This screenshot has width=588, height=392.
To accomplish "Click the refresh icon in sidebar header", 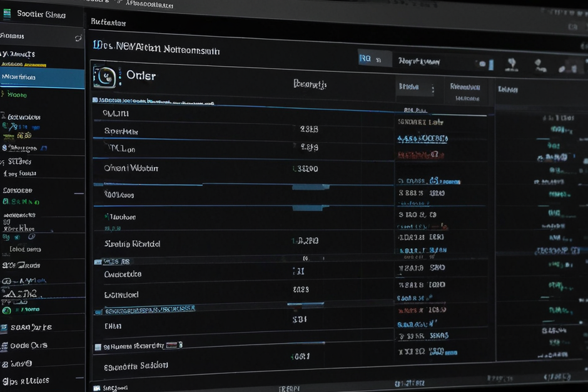I will (x=78, y=38).
